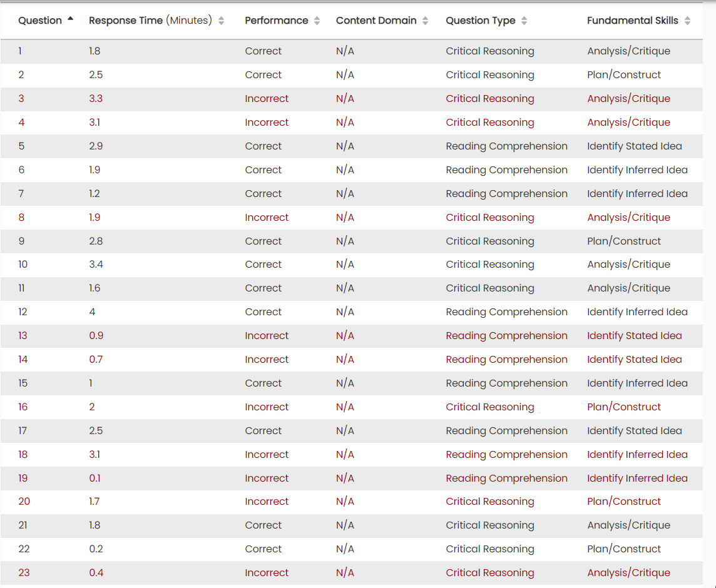Select question 19's 0.1 response time
Screen dimensions: 716x588
click(95, 479)
